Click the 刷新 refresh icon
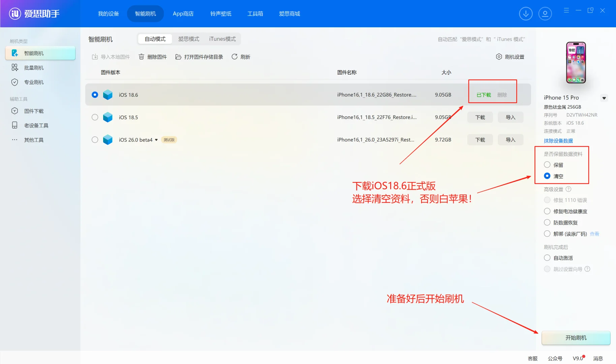This screenshot has height=364, width=616. tap(235, 57)
